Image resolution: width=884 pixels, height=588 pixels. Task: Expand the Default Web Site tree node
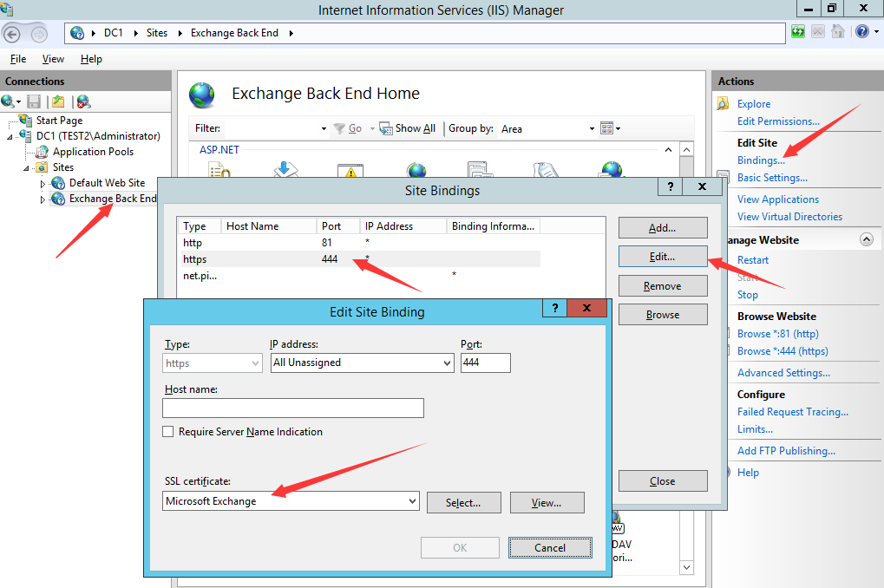tap(43, 183)
